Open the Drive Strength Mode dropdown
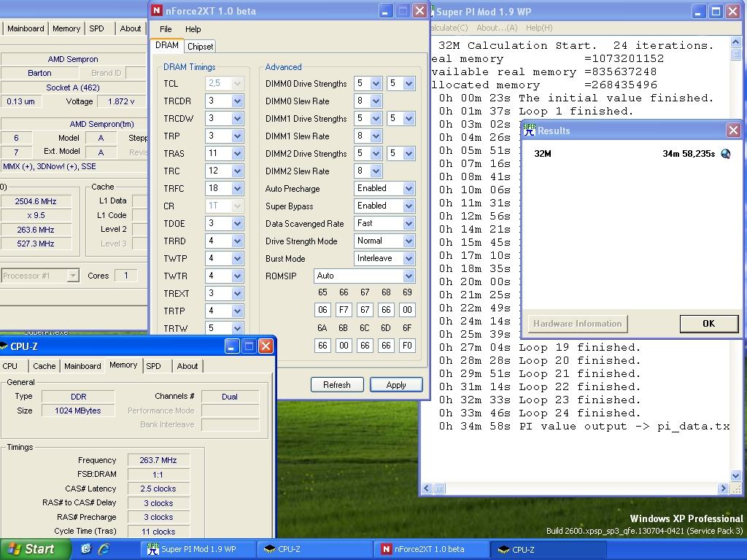747x560 pixels. point(409,241)
